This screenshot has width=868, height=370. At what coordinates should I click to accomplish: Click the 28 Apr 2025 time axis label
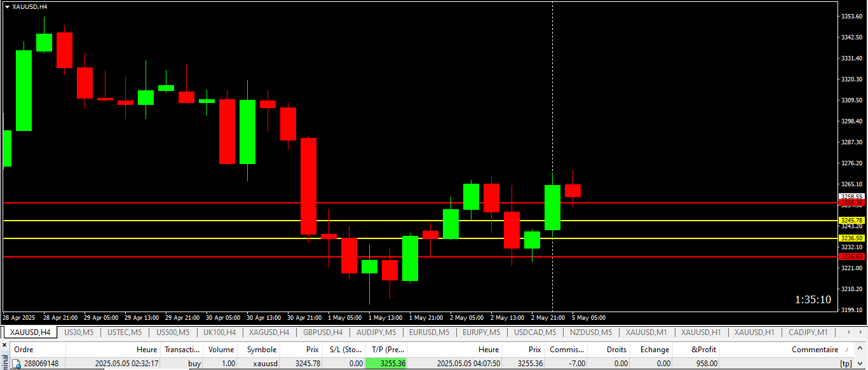[x=18, y=317]
